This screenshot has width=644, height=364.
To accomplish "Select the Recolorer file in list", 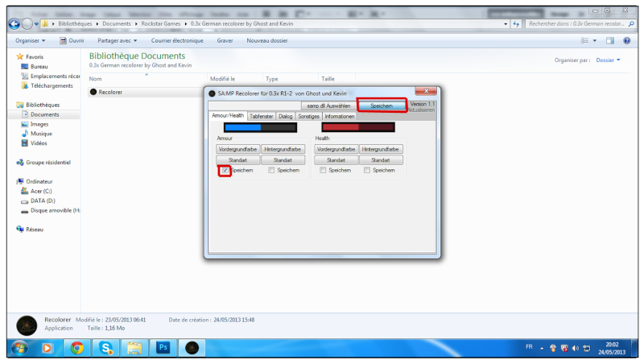I will (x=110, y=92).
